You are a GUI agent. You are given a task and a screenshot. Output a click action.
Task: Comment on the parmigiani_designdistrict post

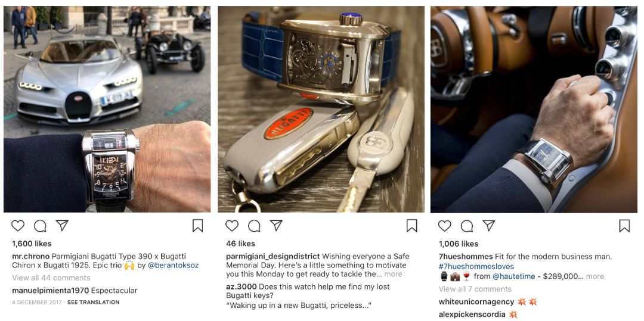coord(254,226)
